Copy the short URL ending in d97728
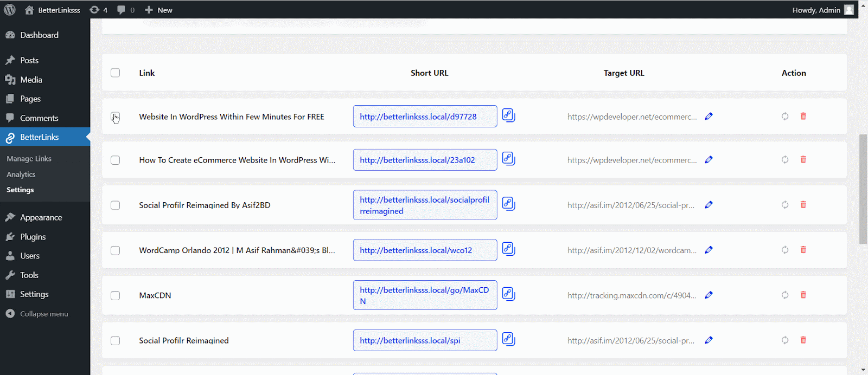 (x=508, y=115)
